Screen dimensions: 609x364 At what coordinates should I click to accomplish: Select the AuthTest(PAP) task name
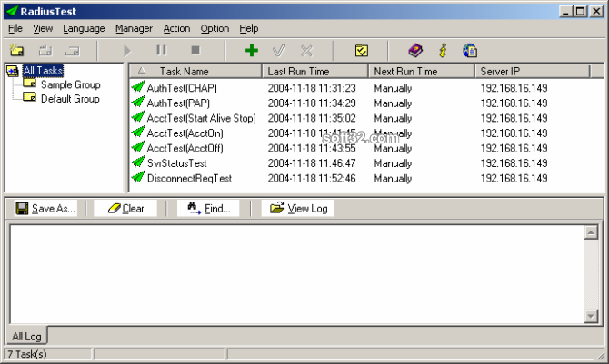178,103
